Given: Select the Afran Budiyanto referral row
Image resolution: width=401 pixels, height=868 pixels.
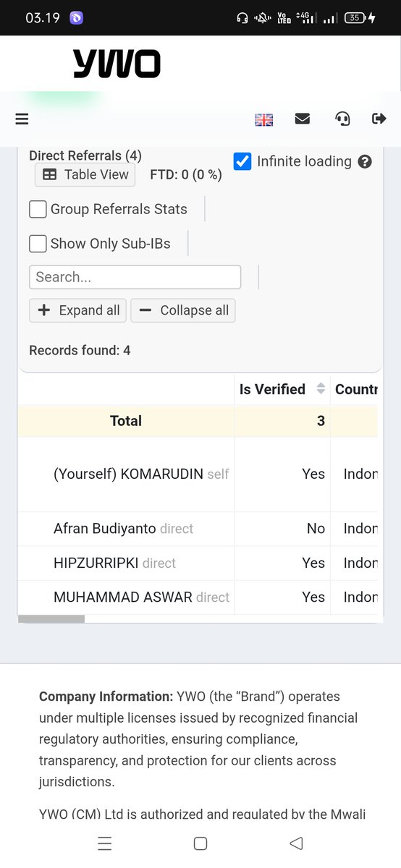Looking at the screenshot, I should pos(198,529).
